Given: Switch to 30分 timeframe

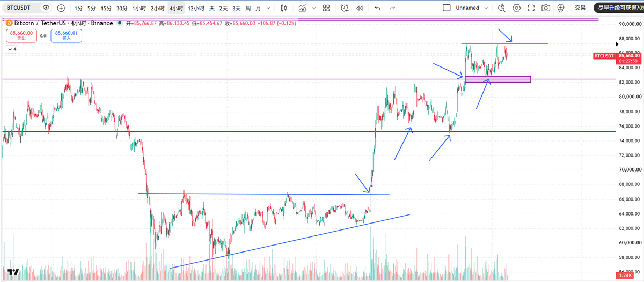Looking at the screenshot, I should tap(122, 8).
